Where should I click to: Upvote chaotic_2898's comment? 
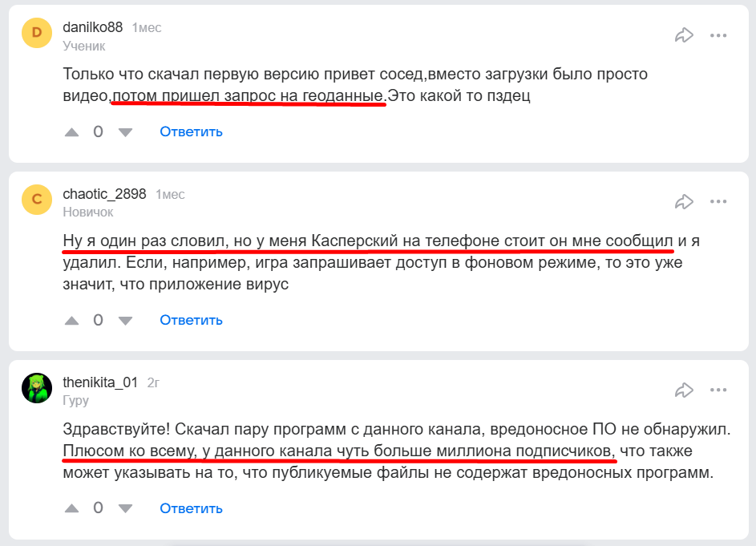coord(72,320)
